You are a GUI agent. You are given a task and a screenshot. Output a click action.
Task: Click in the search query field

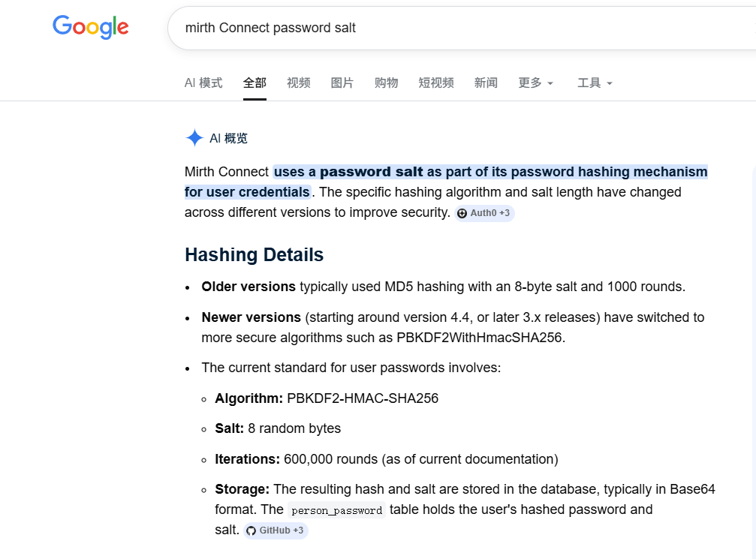[450, 28]
